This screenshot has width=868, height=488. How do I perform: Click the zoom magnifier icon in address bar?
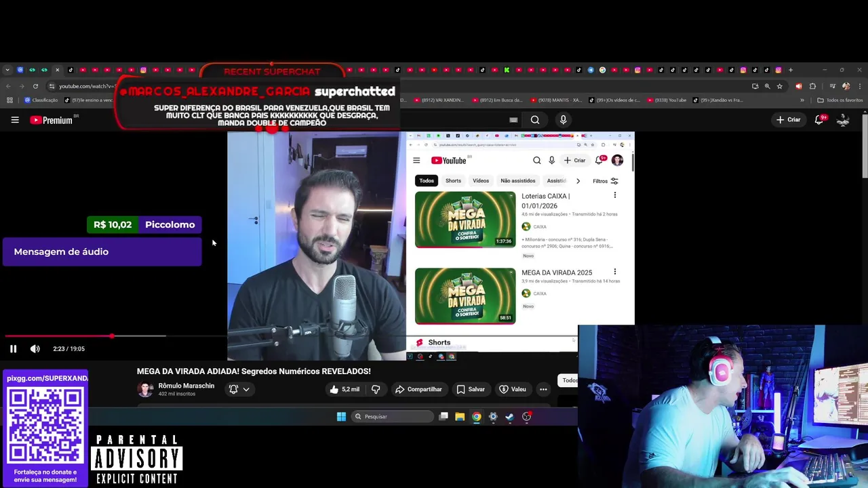pos(768,86)
